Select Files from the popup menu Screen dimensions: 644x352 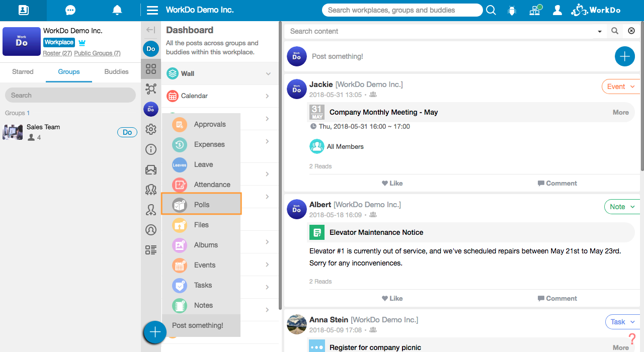point(201,225)
